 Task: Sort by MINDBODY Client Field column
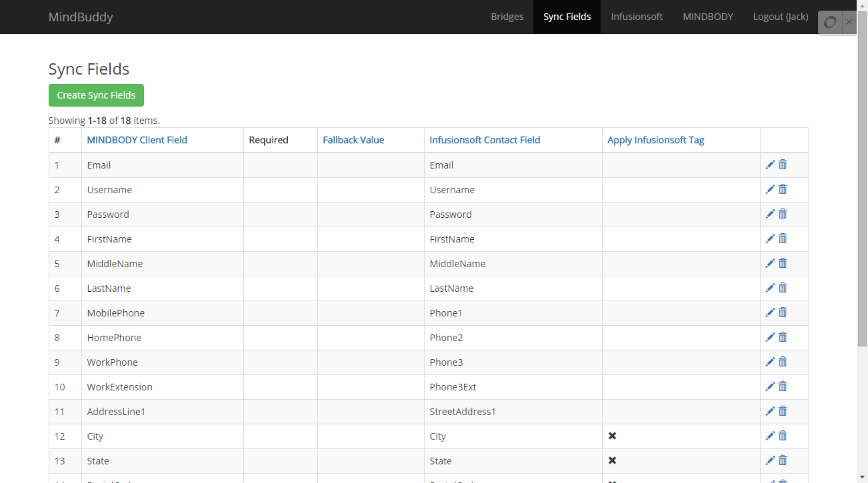coord(137,140)
